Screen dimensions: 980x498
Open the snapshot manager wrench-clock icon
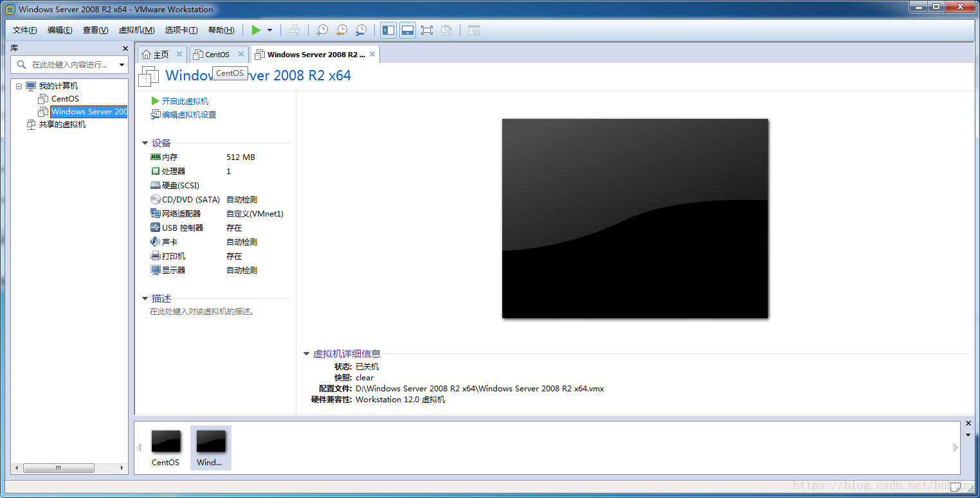[x=361, y=30]
